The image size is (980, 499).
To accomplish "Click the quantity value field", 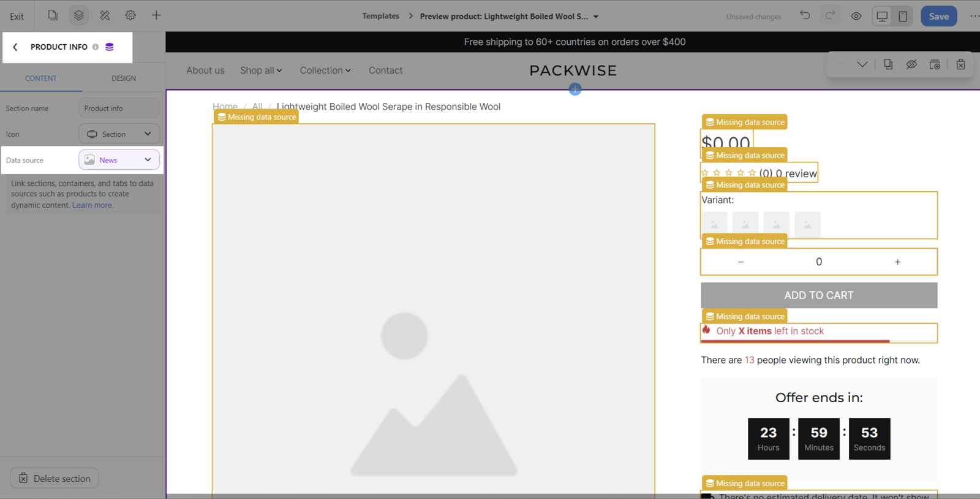I will click(x=819, y=262).
